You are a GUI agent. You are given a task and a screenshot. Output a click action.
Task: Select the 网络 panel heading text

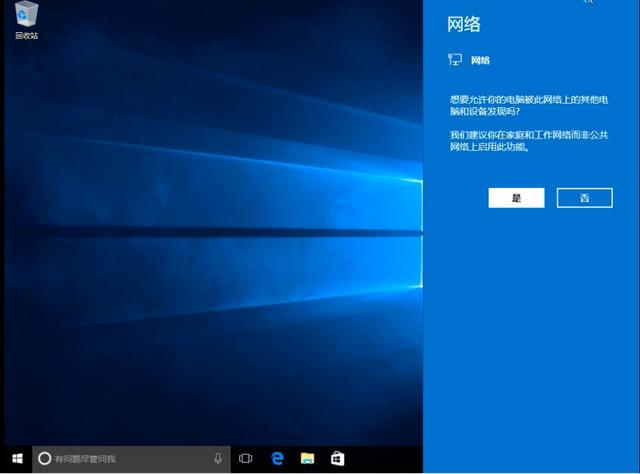pyautogui.click(x=464, y=24)
